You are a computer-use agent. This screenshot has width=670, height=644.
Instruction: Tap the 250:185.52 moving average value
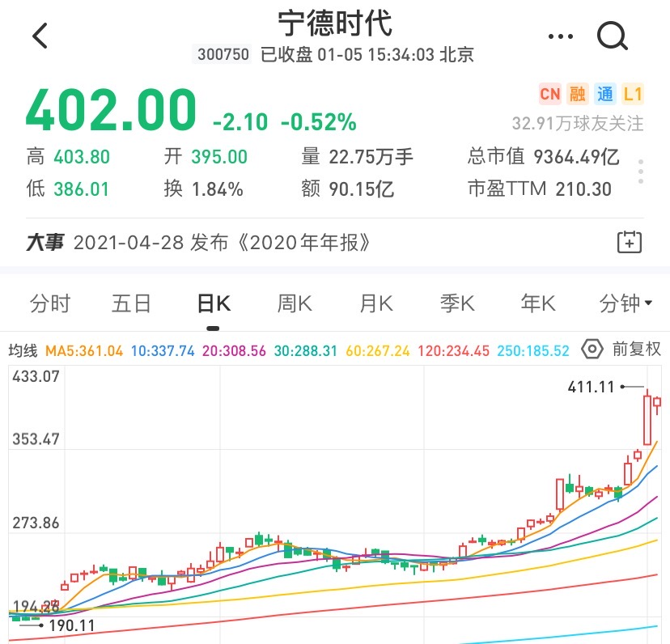click(533, 351)
